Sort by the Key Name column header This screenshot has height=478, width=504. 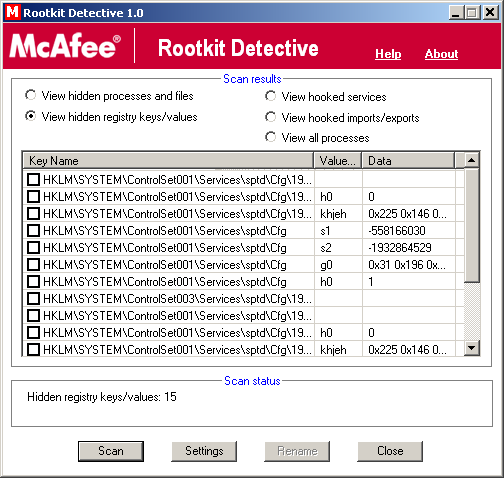168,161
